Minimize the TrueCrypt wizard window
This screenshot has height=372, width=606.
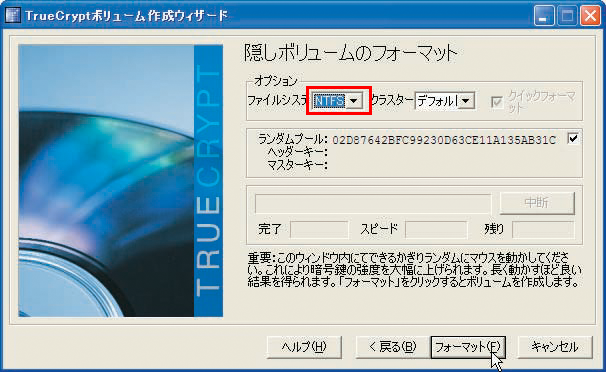click(543, 16)
